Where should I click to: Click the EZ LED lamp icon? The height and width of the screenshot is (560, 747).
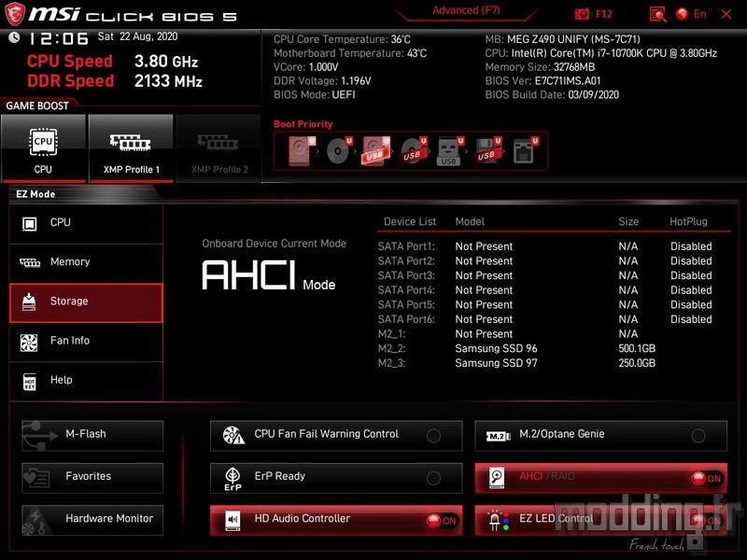point(499,521)
